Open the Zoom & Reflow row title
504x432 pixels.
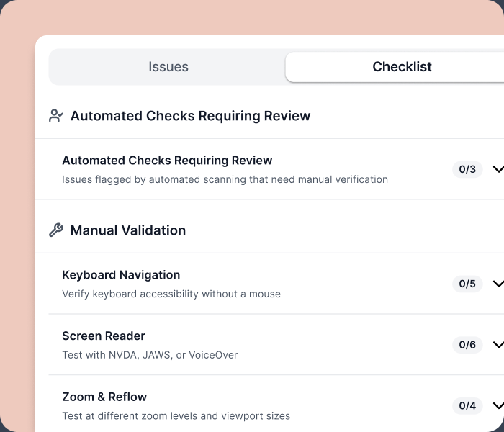pyautogui.click(x=104, y=397)
